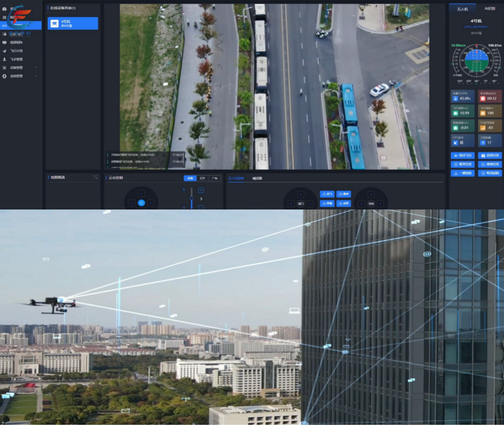
Task: Click the zoom plus stepper button
Action: pyautogui.click(x=201, y=190)
